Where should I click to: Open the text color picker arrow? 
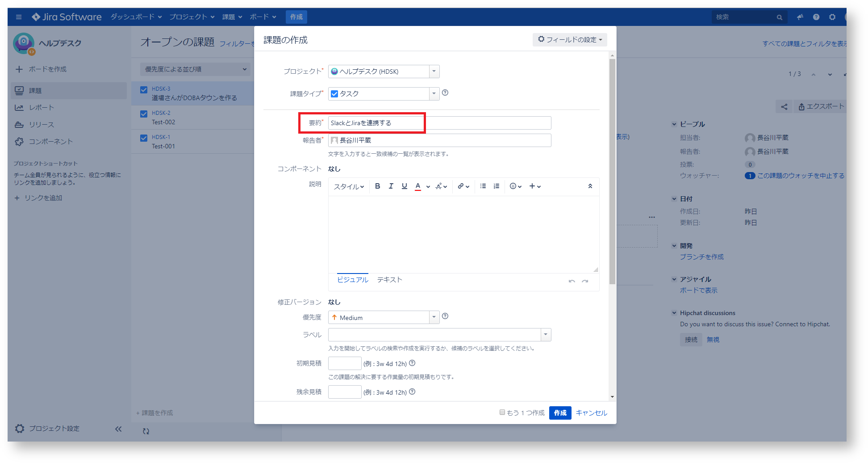click(x=428, y=187)
